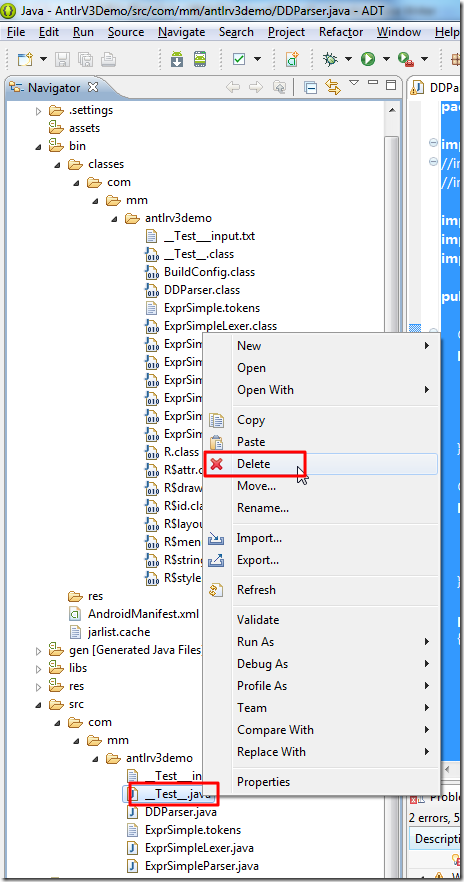Viewport: 464px width, 882px height.
Task: Click the Copy icon in context menu
Action: click(217, 420)
